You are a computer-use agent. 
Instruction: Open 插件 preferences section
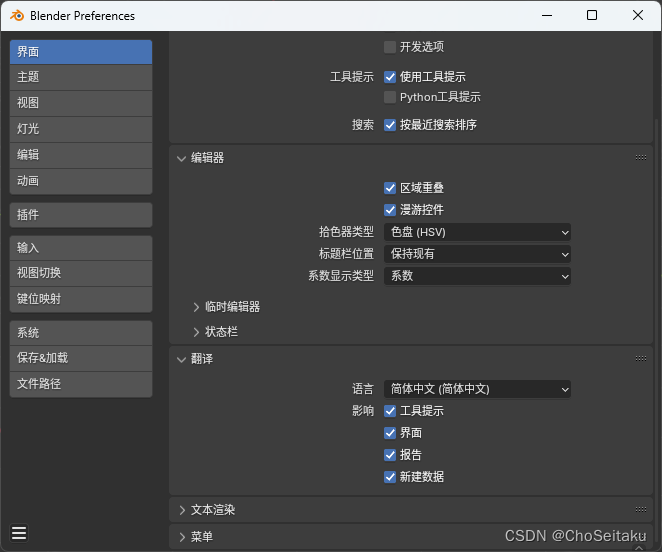pos(81,215)
